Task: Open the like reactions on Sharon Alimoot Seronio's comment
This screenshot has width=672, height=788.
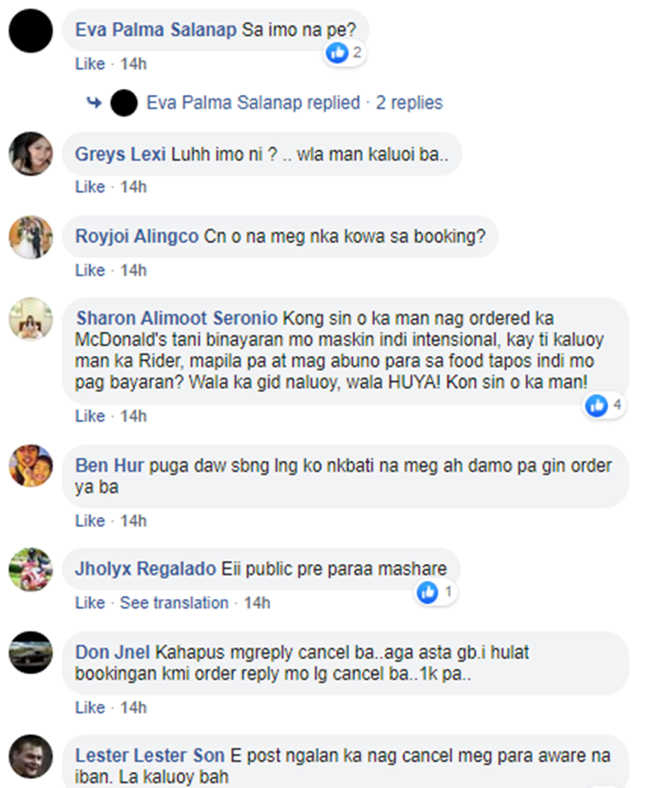Action: coord(604,405)
